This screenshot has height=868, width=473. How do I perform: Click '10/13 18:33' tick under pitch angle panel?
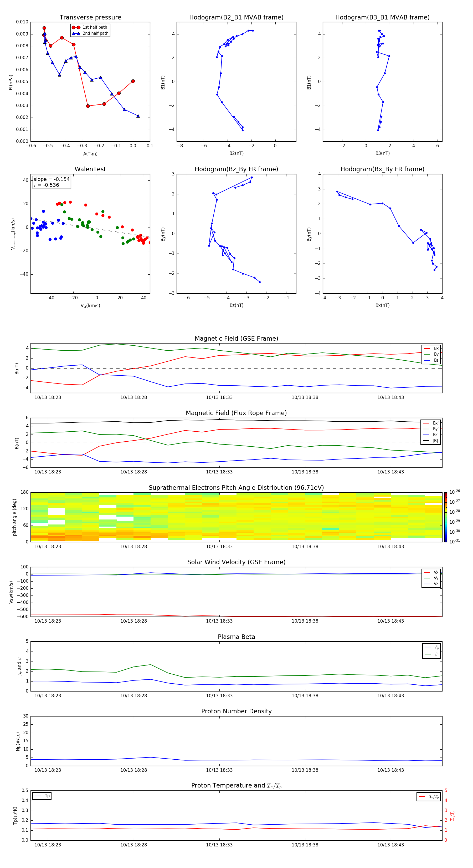tap(219, 547)
